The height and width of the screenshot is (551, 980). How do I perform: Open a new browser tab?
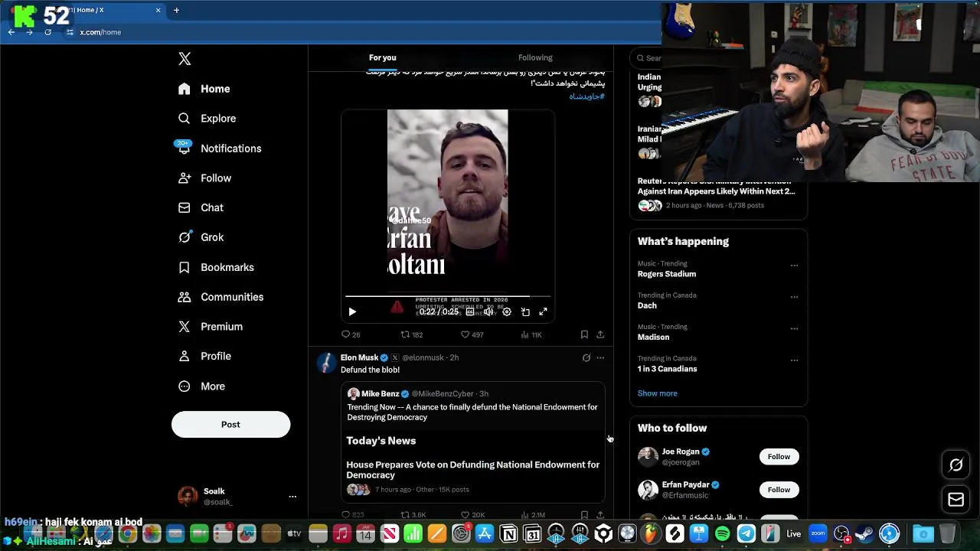click(x=176, y=10)
